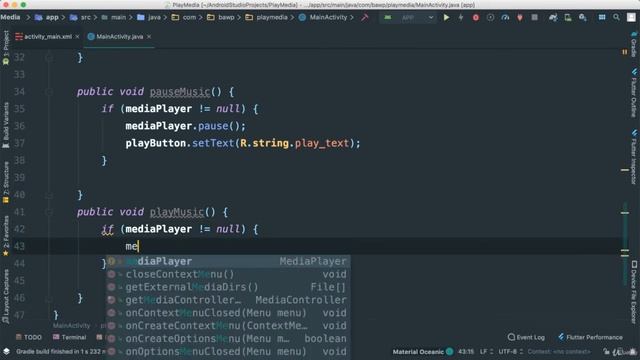
Task: Open the Project tool window
Action: (x=6, y=47)
